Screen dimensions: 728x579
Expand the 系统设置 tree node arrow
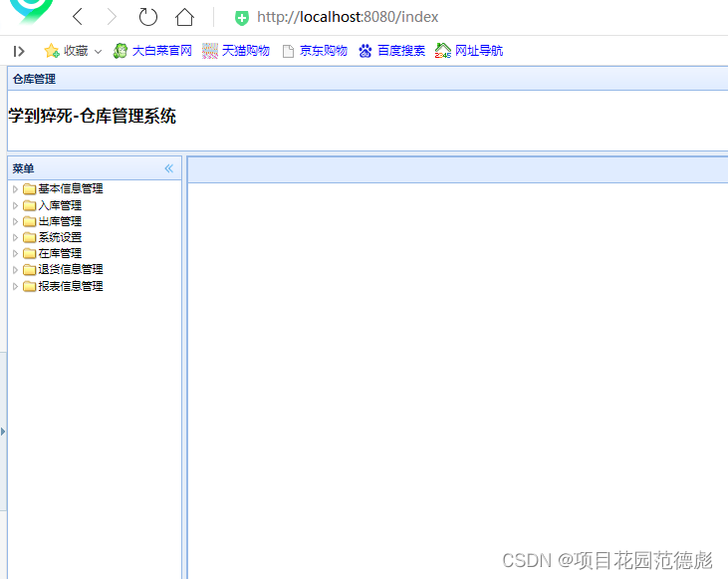point(15,237)
